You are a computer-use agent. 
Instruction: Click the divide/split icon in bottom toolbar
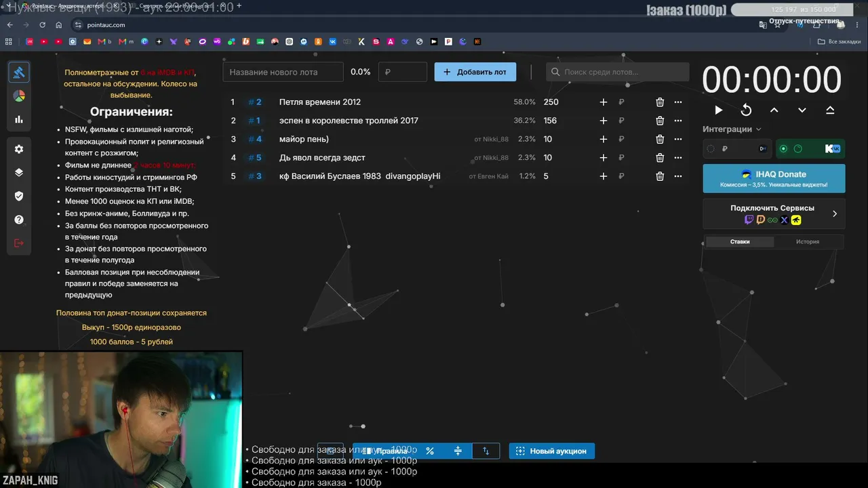458,451
